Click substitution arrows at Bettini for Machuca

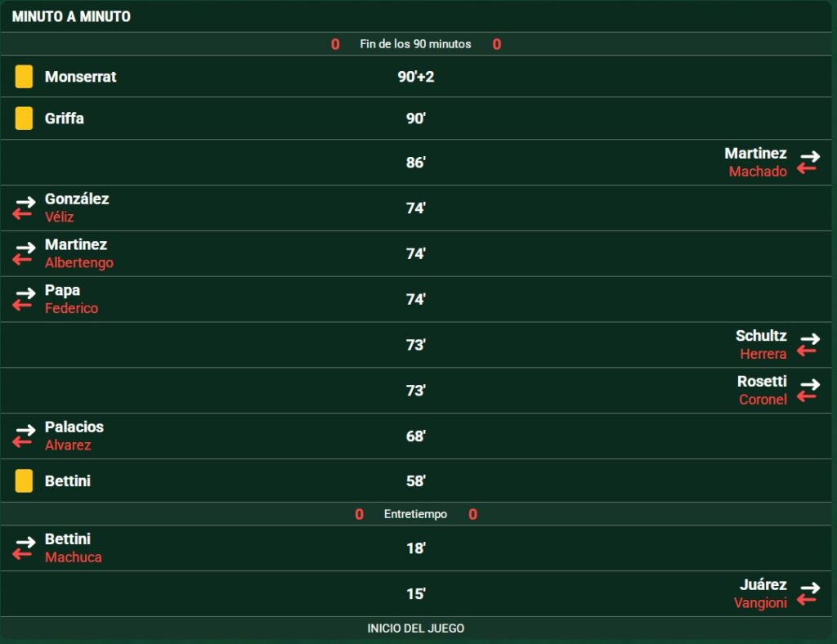pyautogui.click(x=24, y=548)
